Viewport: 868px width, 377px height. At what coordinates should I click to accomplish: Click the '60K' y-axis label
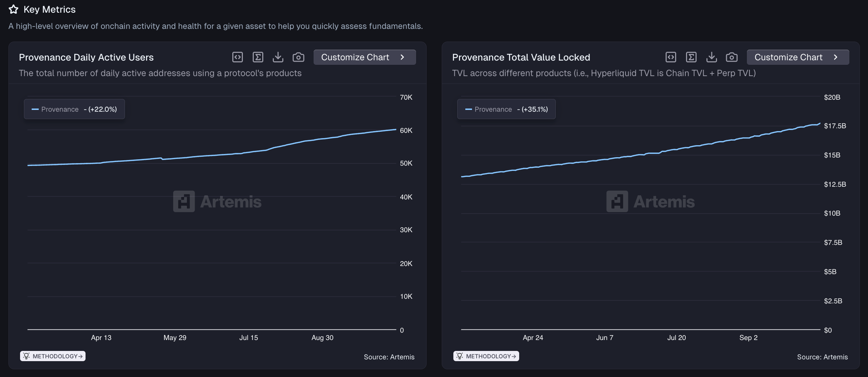click(406, 130)
